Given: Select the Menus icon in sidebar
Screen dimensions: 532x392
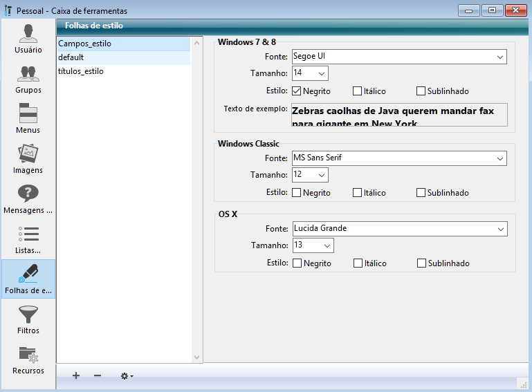Looking at the screenshot, I should coord(28,114).
